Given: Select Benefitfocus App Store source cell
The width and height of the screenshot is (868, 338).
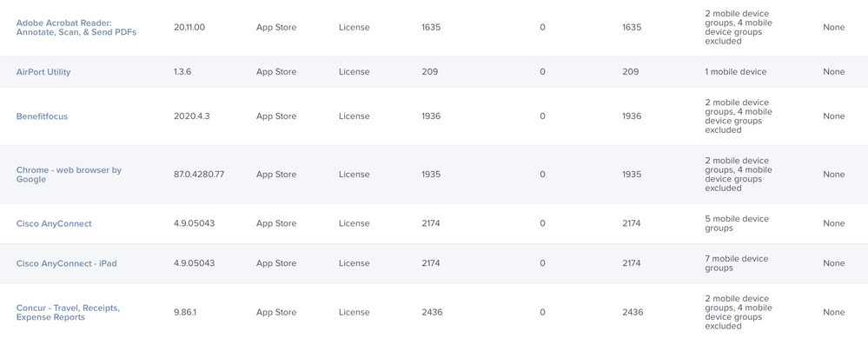Looking at the screenshot, I should pyautogui.click(x=276, y=116).
